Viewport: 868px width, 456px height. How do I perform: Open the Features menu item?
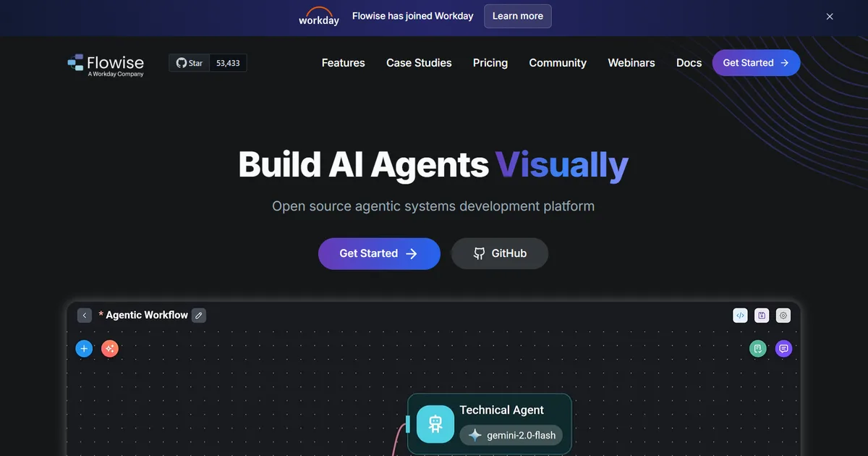[x=344, y=63]
